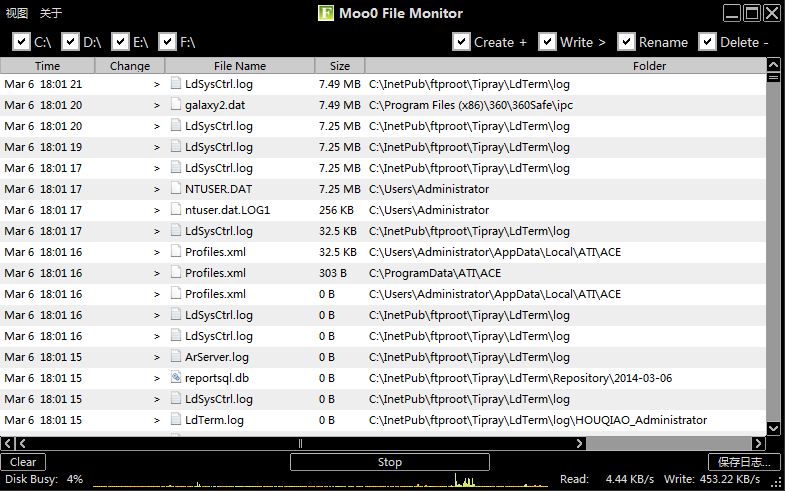
Task: Toggle monitoring of E:\ drive
Action: tap(120, 42)
